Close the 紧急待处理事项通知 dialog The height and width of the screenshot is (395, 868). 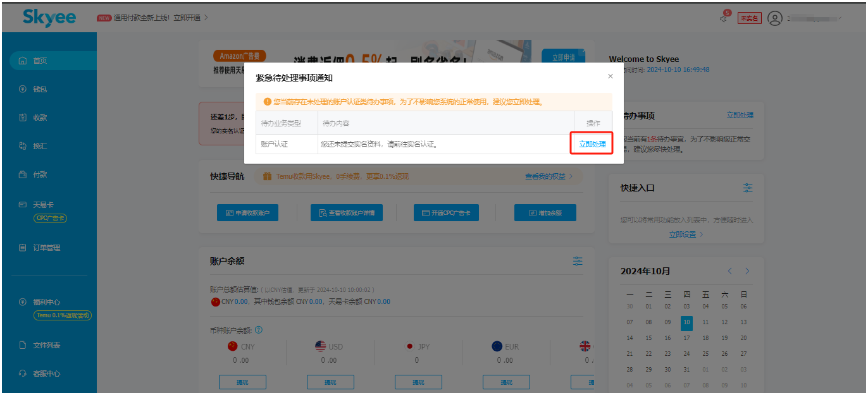610,76
